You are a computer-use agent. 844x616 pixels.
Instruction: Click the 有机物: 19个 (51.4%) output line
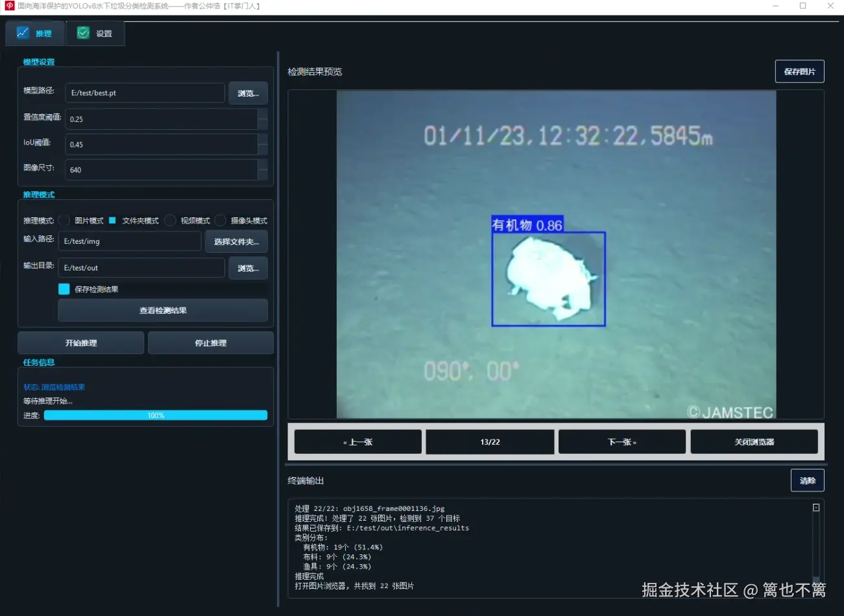343,547
